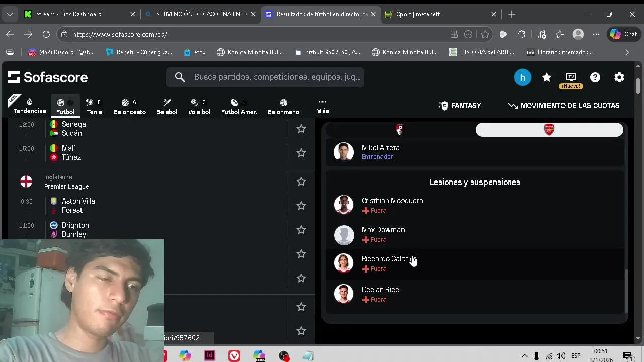Open the browser favorites list icon
The image size is (644, 362).
click(x=560, y=34)
